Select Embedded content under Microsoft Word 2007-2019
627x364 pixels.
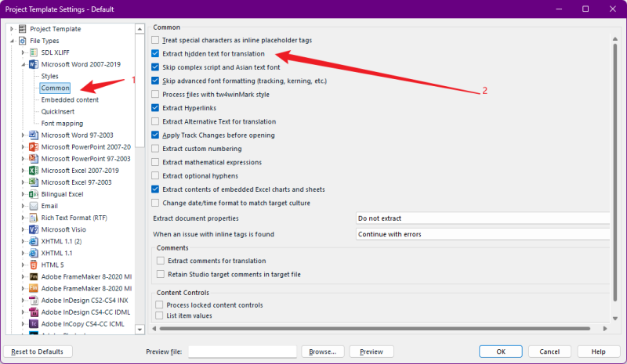pos(70,99)
